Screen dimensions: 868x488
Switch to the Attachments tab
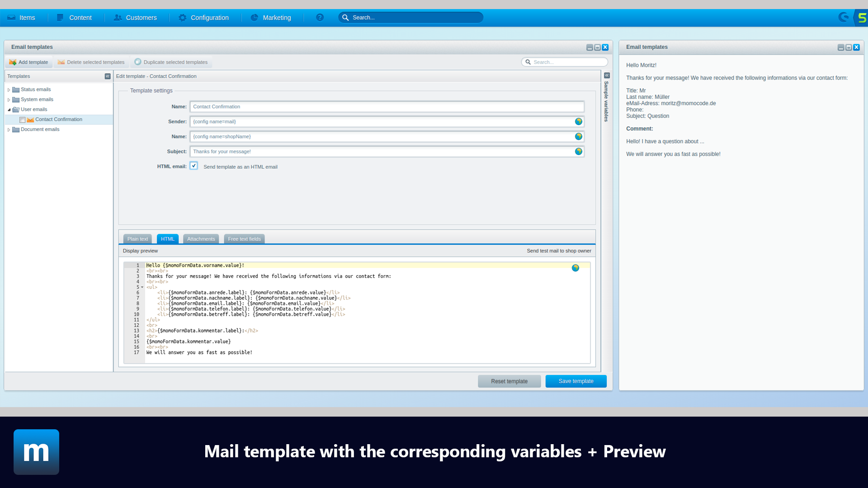point(201,239)
